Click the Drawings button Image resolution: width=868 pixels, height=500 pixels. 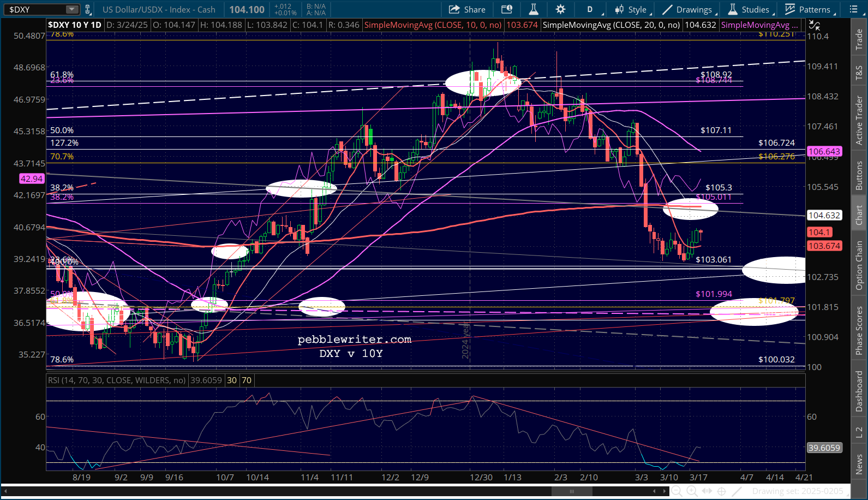pyautogui.click(x=687, y=9)
